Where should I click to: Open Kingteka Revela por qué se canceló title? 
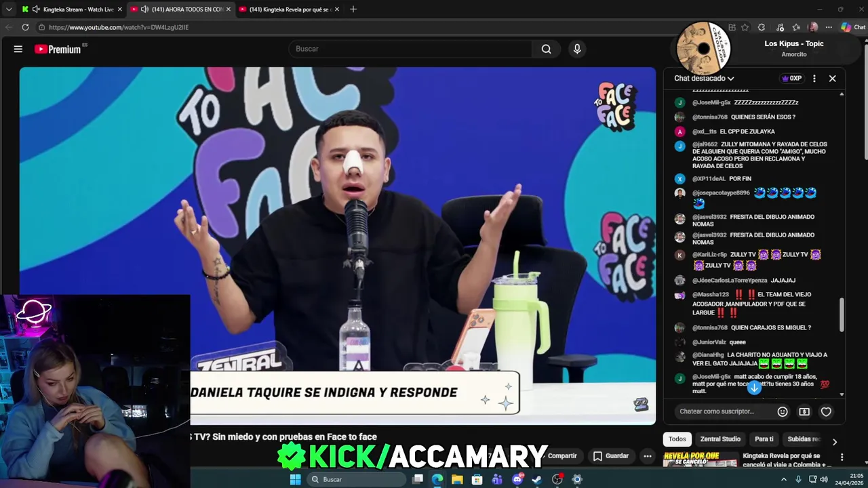787,460
